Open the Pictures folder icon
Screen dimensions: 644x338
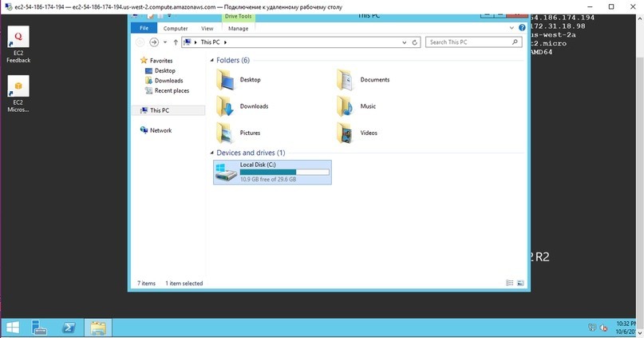coord(225,133)
